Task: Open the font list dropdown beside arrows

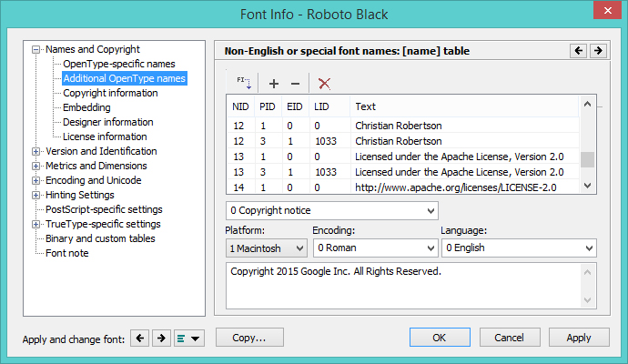Action: [x=189, y=339]
